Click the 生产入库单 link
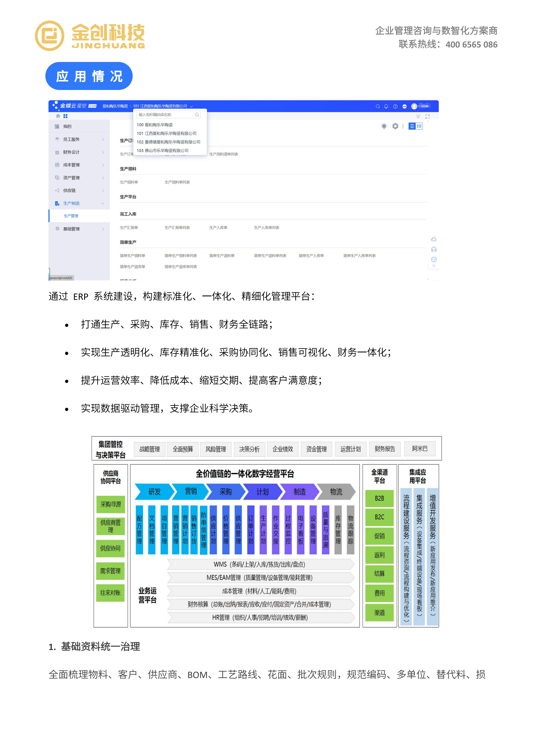The image size is (534, 756). (218, 227)
